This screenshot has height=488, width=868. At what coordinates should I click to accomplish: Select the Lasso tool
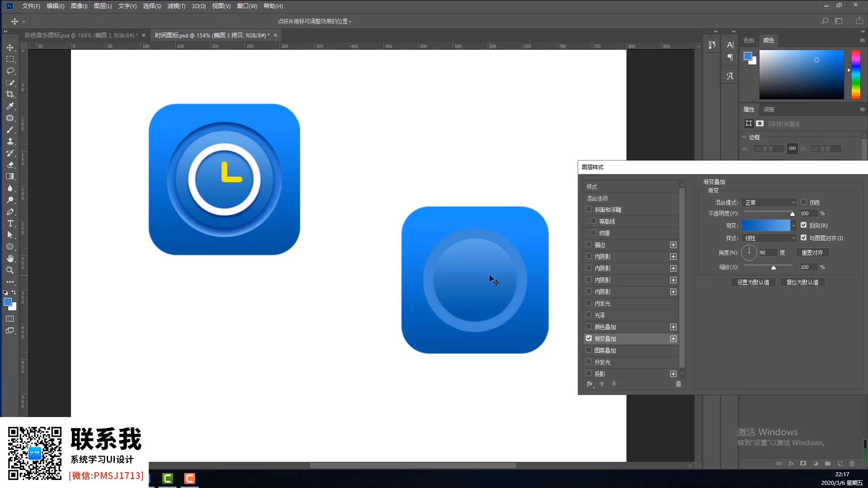[x=10, y=71]
